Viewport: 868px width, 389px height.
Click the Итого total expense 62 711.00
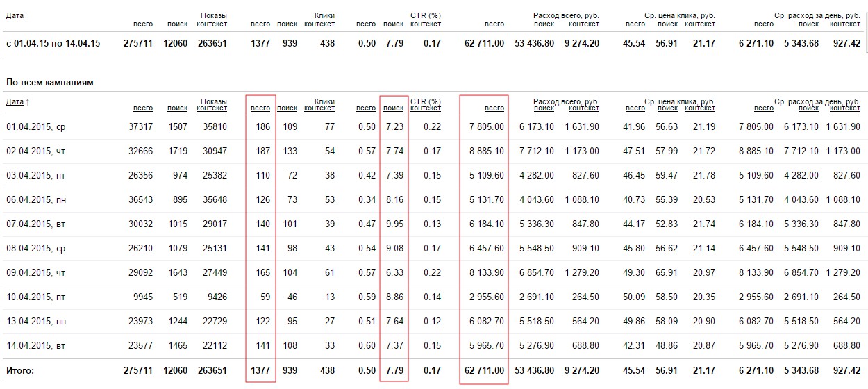tap(485, 371)
